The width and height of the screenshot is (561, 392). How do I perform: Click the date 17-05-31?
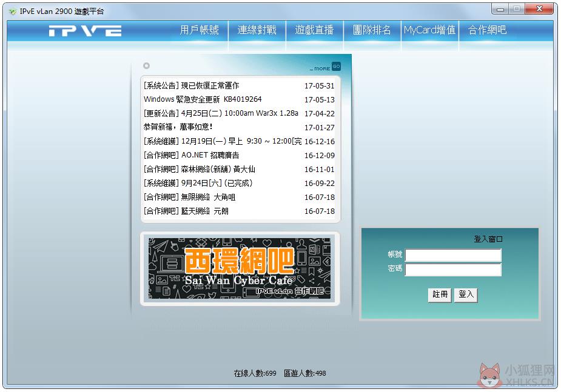[x=320, y=86]
